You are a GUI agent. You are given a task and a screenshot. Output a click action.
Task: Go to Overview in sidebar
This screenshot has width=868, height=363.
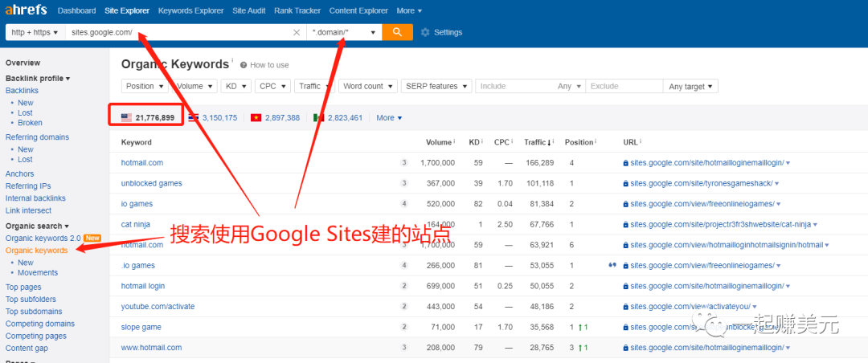tap(23, 63)
